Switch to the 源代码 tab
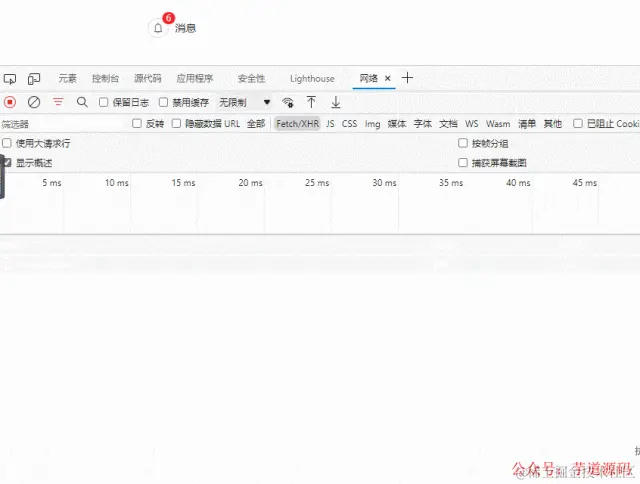This screenshot has width=640, height=484. (148, 78)
